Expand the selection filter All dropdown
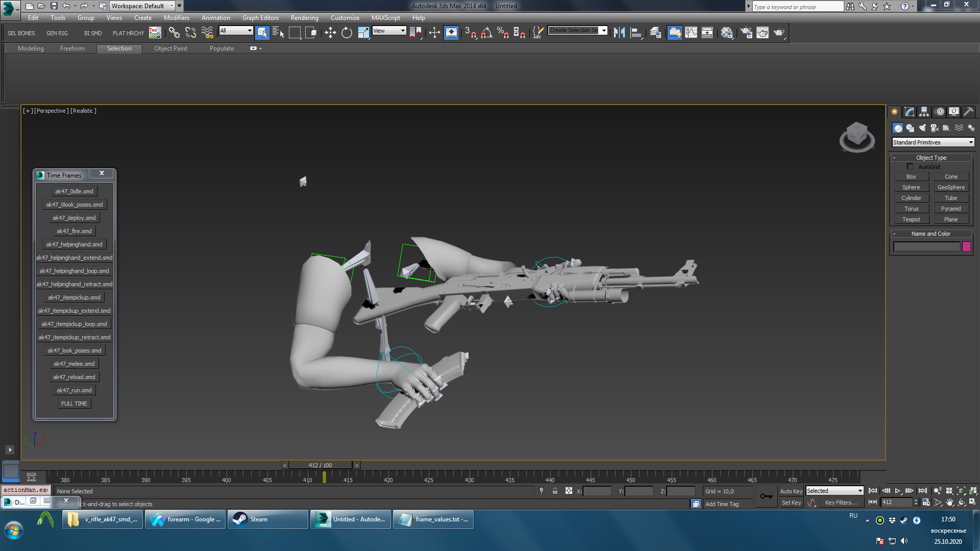The image size is (980, 551). pyautogui.click(x=236, y=31)
